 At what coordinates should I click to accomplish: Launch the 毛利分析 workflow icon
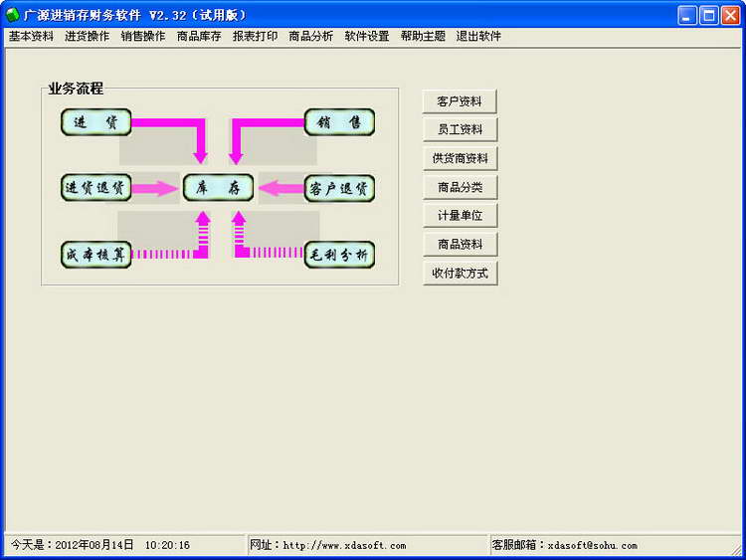[x=339, y=255]
